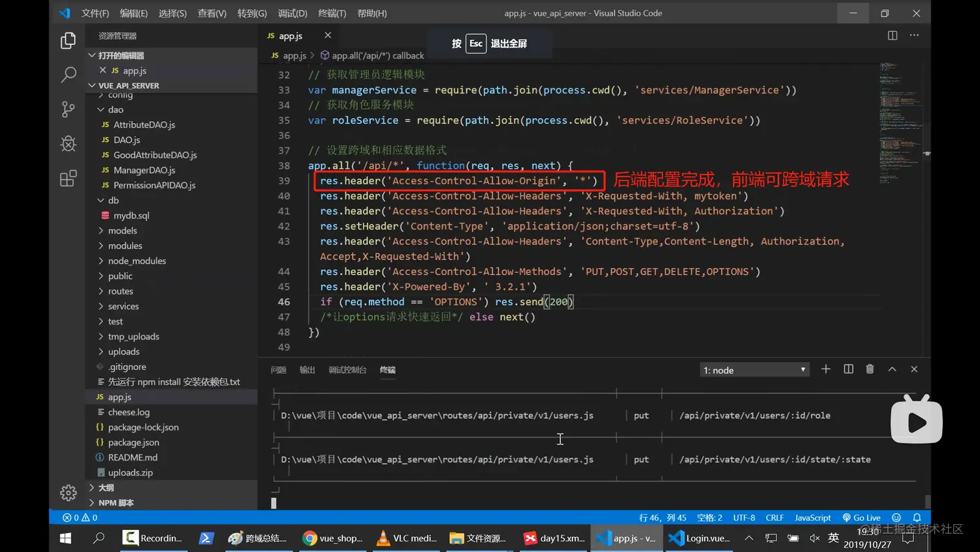
Task: Open the Source Control view
Action: click(x=68, y=109)
